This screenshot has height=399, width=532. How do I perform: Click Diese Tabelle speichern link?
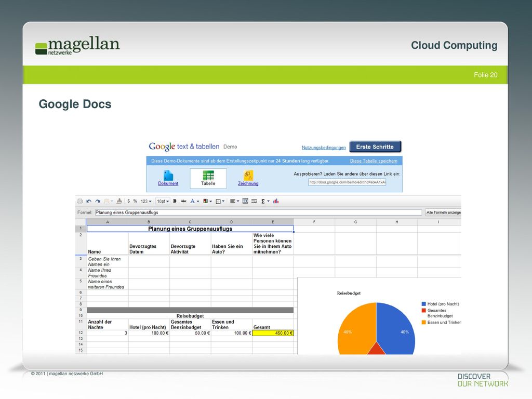click(374, 161)
